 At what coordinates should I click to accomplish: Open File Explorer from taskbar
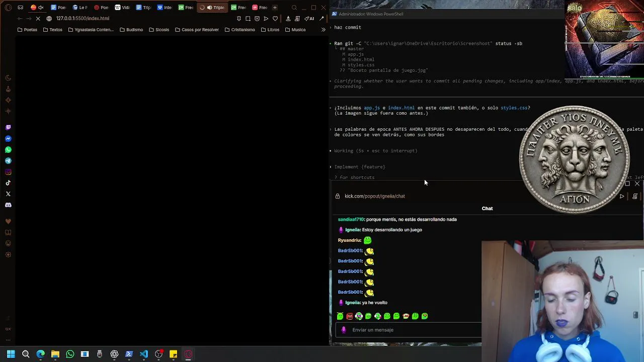click(x=55, y=354)
